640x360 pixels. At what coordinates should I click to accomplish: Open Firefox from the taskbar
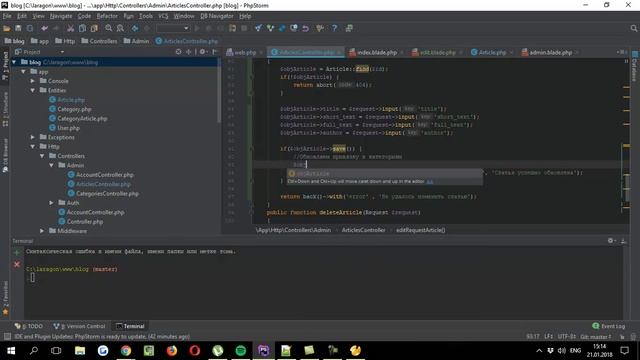[x=172, y=351]
